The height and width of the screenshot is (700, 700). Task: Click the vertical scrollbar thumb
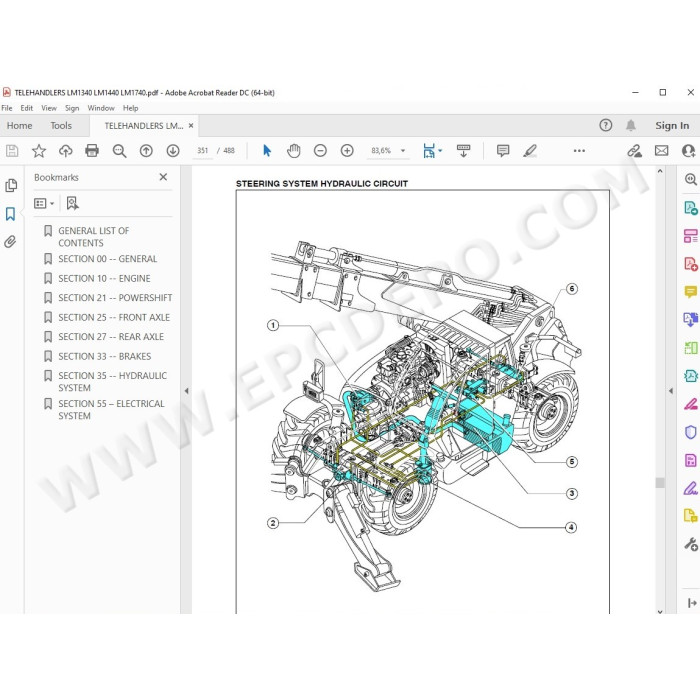tap(660, 483)
